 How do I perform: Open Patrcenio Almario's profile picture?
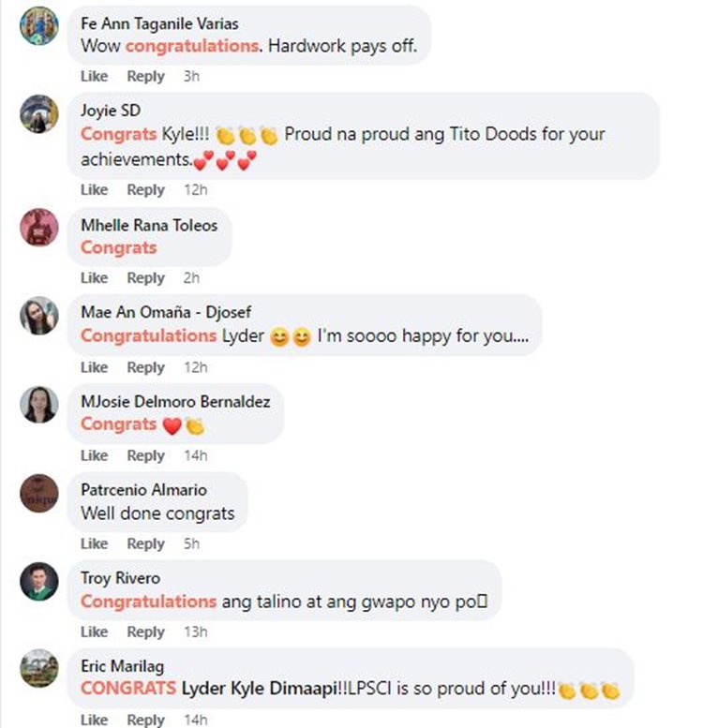[39, 492]
